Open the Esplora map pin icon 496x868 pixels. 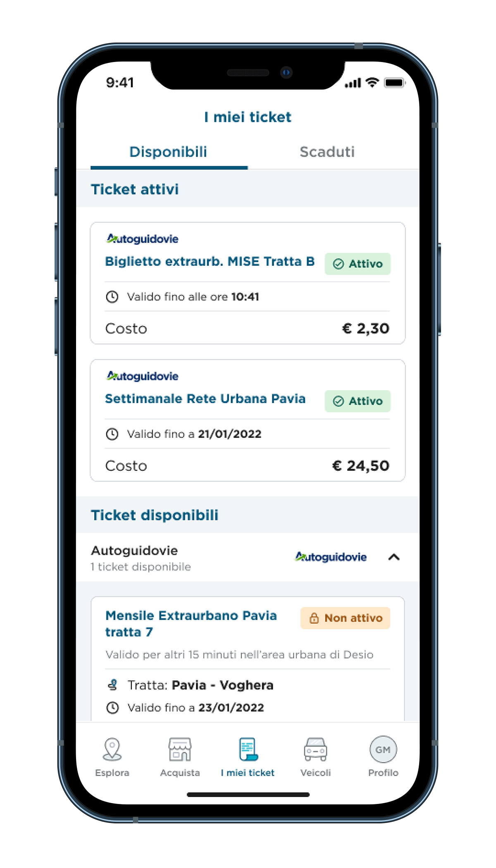click(112, 749)
